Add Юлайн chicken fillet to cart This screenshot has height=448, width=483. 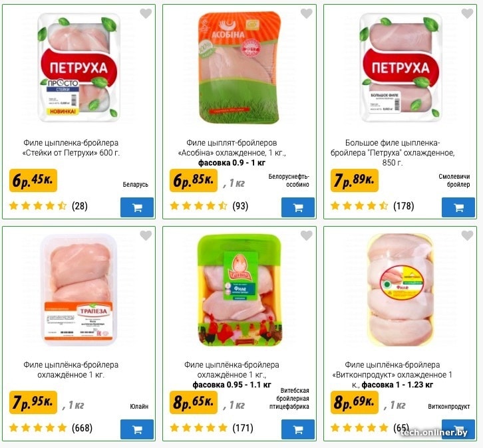pyautogui.click(x=137, y=429)
